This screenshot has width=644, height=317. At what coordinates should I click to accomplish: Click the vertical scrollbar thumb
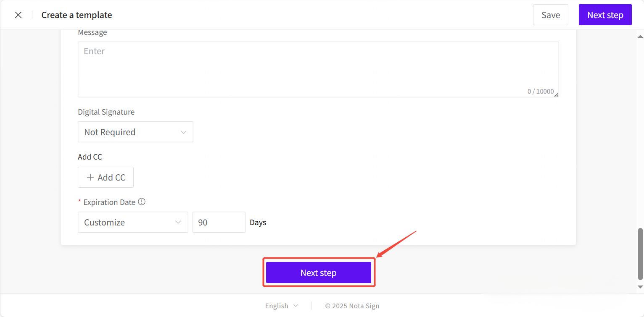point(640,254)
